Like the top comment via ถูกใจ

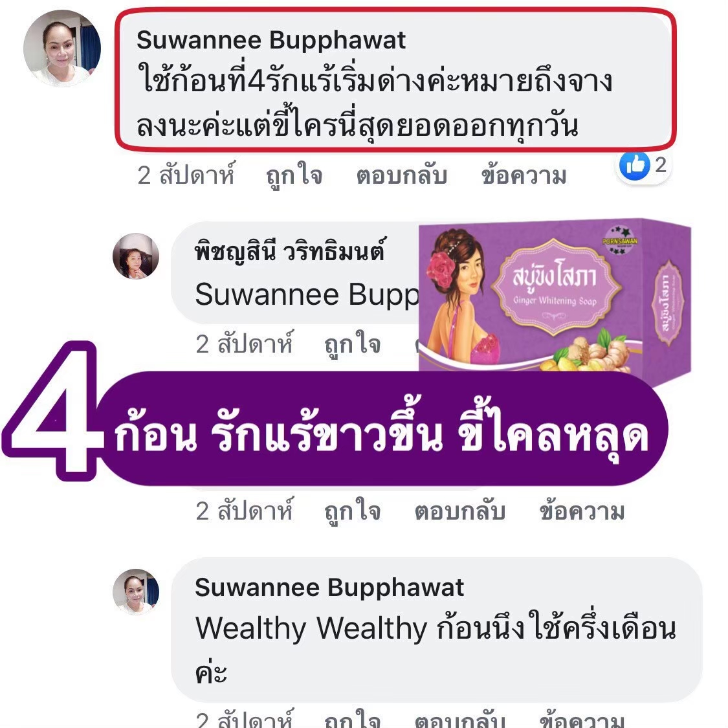click(x=294, y=175)
